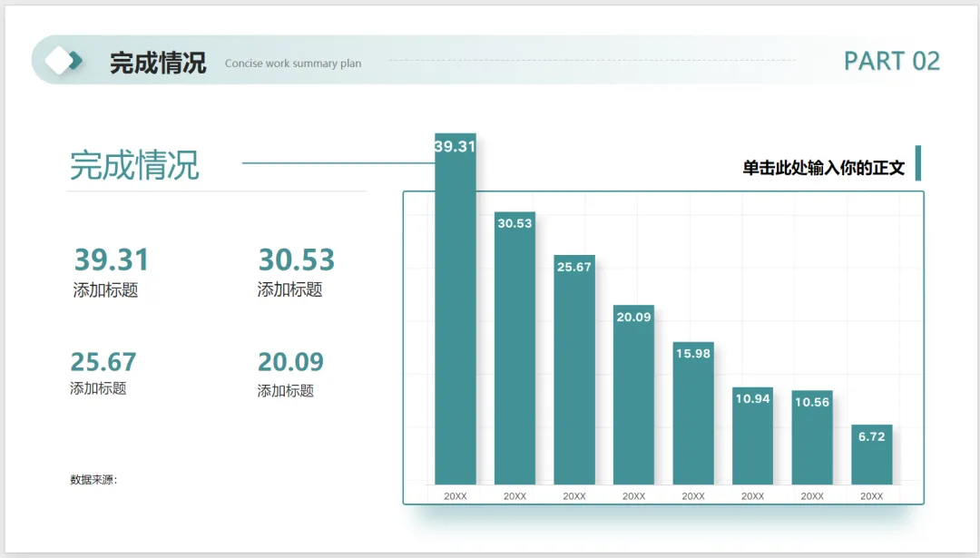Viewport: 980px width, 558px height.
Task: Select the statistic number 20.09 on the left
Action: (x=290, y=362)
